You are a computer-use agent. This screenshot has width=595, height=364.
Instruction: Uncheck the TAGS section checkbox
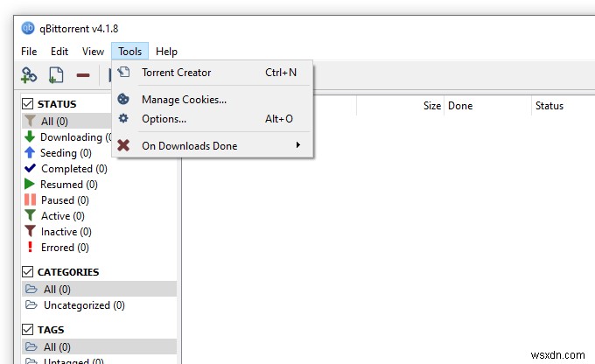[27, 329]
